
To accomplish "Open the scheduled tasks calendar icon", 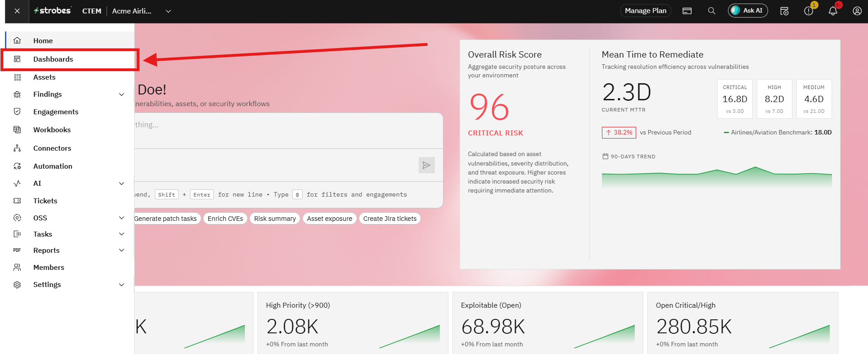I will point(784,11).
